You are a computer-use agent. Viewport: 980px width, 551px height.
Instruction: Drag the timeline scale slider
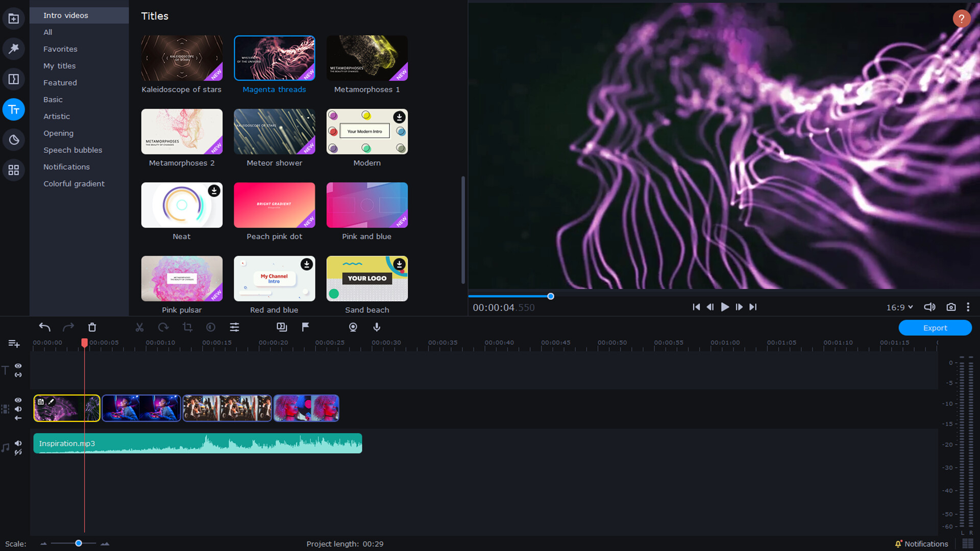coord(78,543)
